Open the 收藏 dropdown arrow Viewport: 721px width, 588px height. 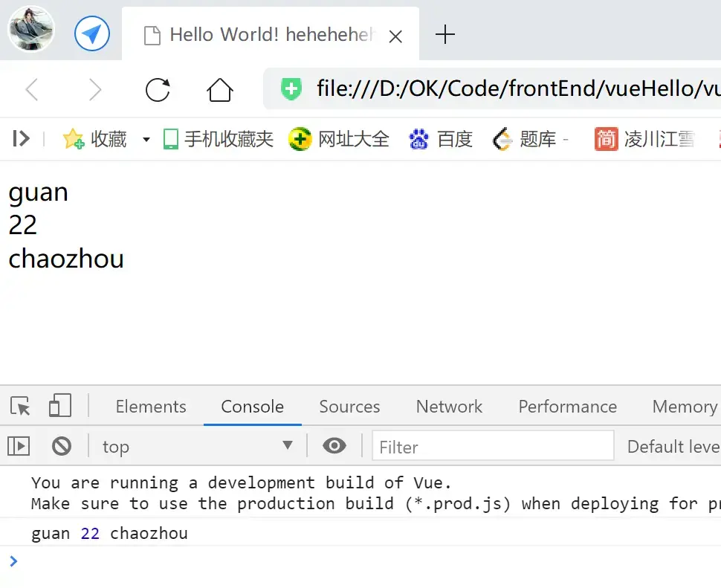(x=146, y=139)
